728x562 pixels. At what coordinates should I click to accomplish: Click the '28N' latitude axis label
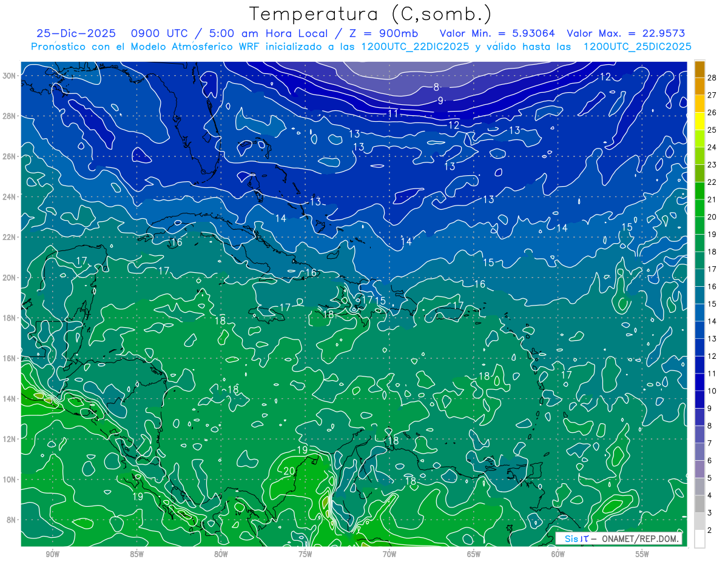[x=9, y=116]
